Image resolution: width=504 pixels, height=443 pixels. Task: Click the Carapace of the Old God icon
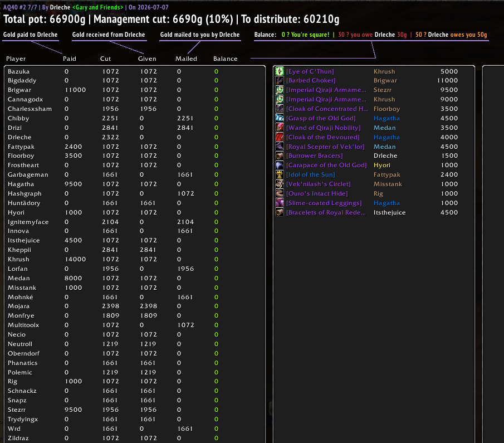[280, 165]
